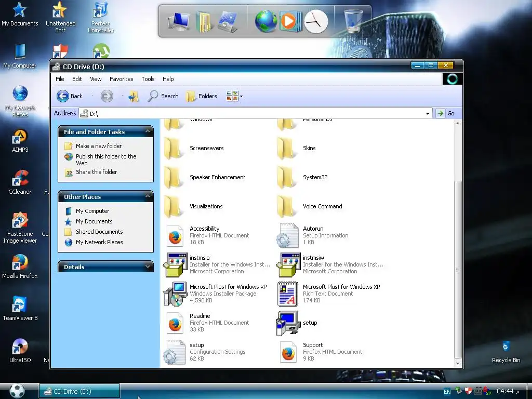The width and height of the screenshot is (532, 399).
Task: Click the My Computer dock icon
Action: coord(179,21)
